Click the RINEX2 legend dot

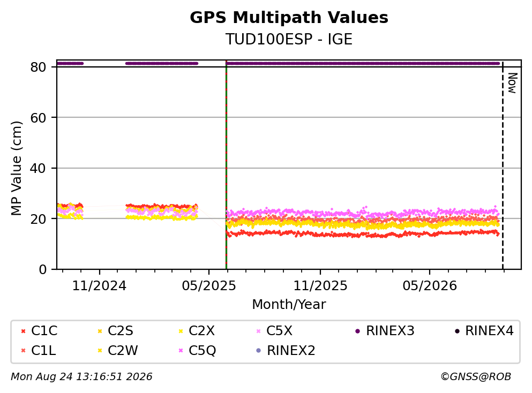pyautogui.click(x=259, y=351)
